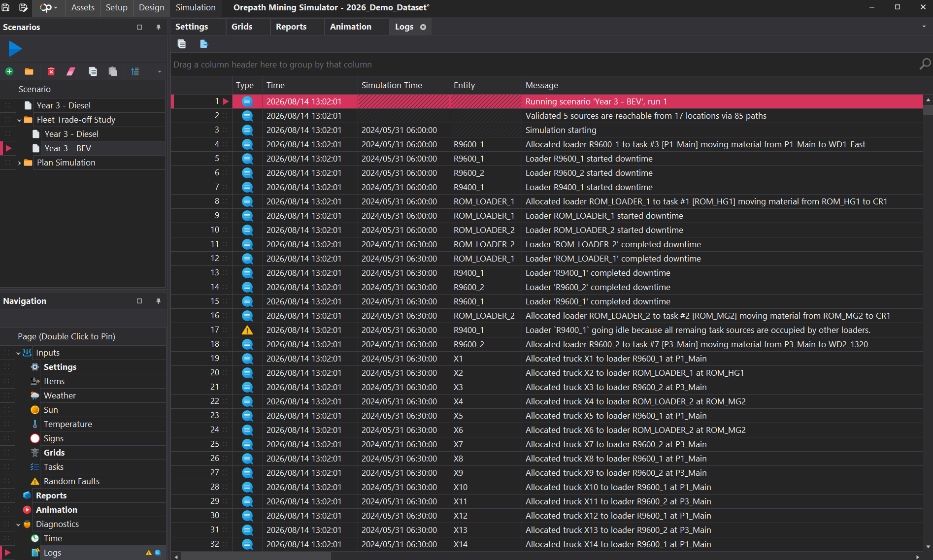Viewport: 933px width, 560px height.
Task: Open the Assets menu
Action: click(x=83, y=7)
